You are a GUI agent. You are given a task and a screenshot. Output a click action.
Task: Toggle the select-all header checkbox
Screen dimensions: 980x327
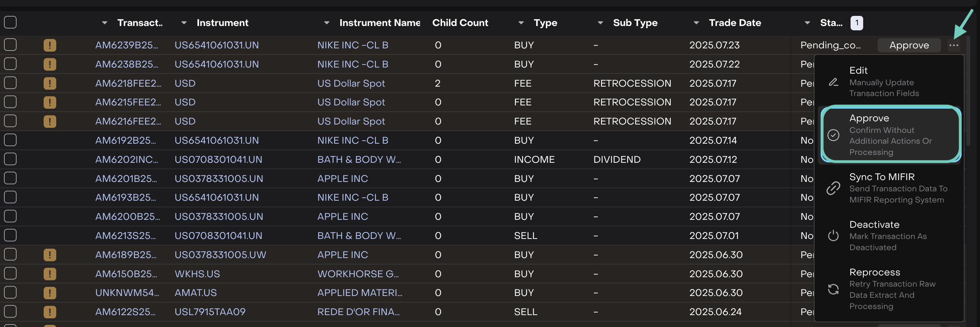coord(10,22)
